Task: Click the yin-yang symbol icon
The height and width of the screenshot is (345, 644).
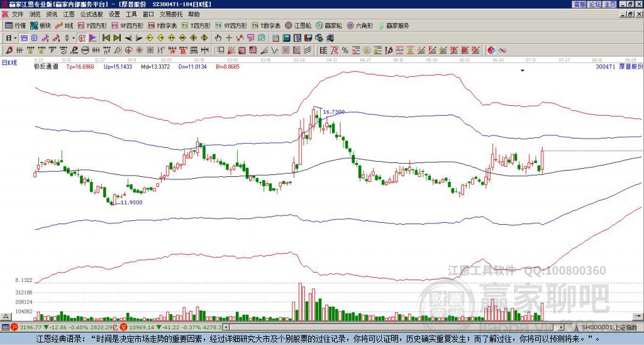Action: click(491, 50)
